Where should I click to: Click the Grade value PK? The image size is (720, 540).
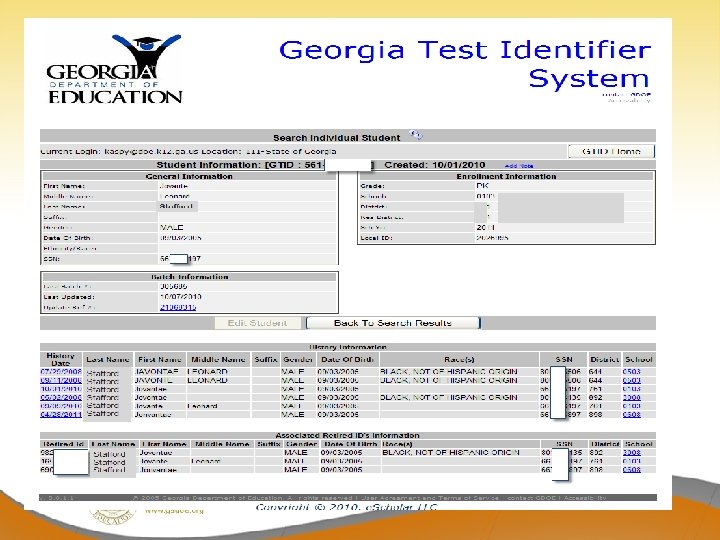(482, 186)
